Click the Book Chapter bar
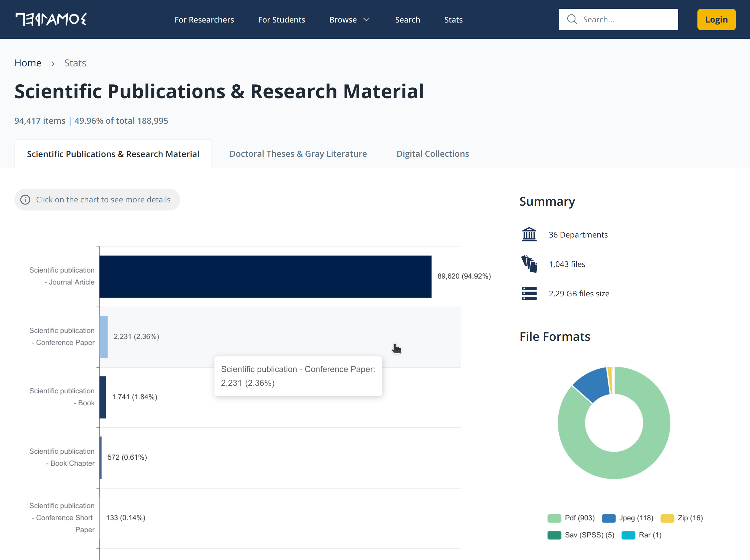Screen dimensions: 750x560 101,458
